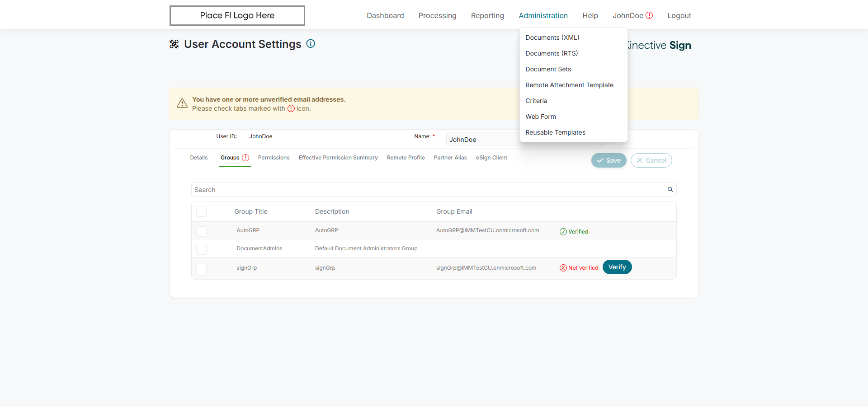Choose Document Sets from Administration menu
Viewport: 868px width, 407px height.
tap(548, 69)
